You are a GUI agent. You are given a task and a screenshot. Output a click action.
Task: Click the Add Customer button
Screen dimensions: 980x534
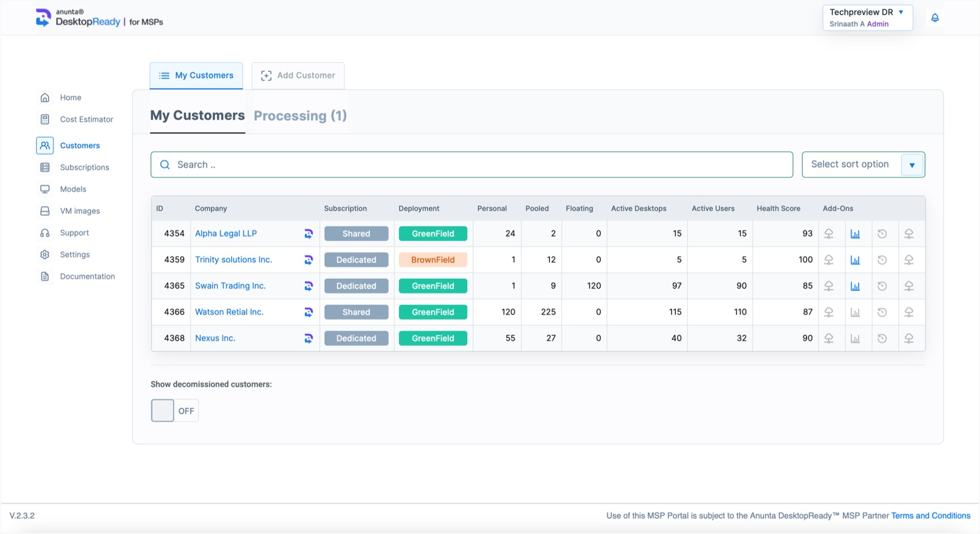(x=298, y=75)
